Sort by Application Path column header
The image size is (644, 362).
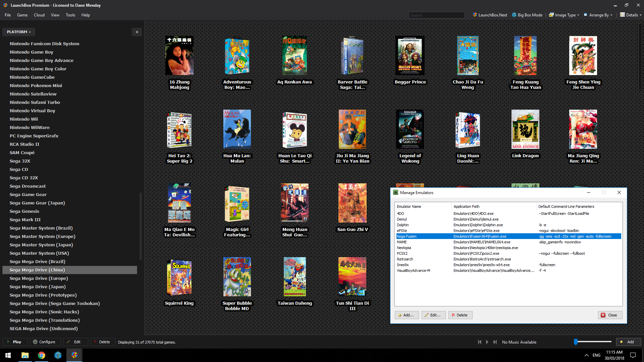tap(494, 206)
